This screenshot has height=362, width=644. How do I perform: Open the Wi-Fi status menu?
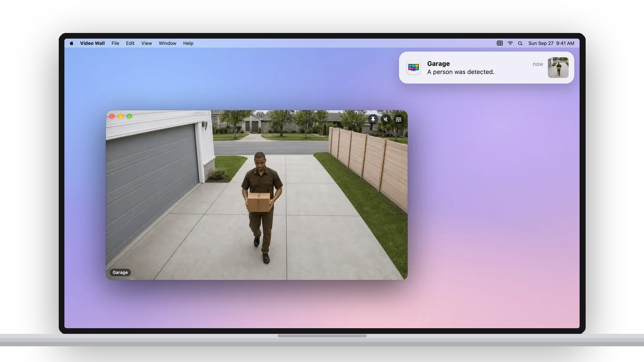click(x=510, y=43)
